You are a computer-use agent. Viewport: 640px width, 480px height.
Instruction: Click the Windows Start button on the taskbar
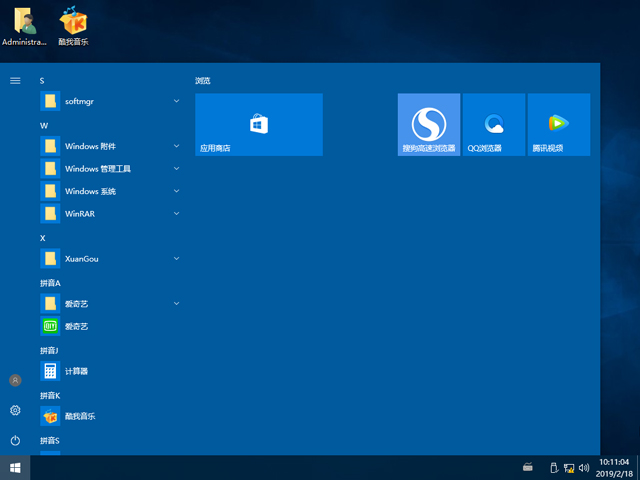(x=15, y=467)
